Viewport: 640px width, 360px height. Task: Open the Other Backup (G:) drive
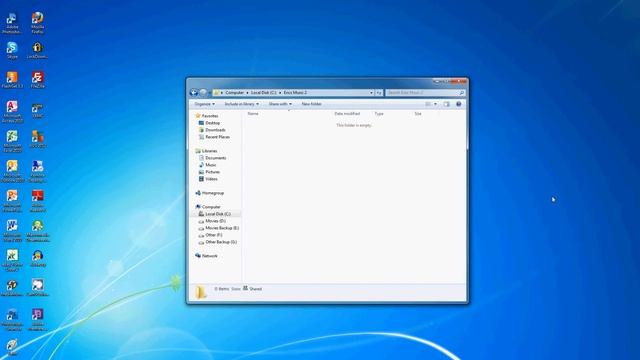coord(218,242)
